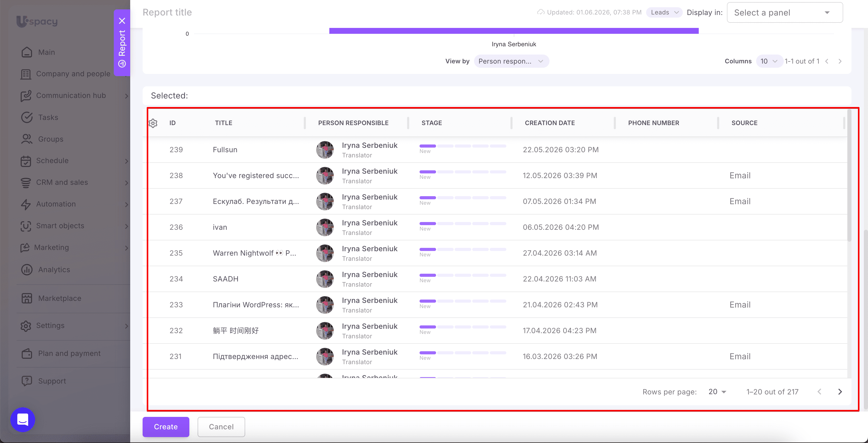The image size is (868, 443).
Task: Sort by CREATION DATE column header
Action: point(549,123)
